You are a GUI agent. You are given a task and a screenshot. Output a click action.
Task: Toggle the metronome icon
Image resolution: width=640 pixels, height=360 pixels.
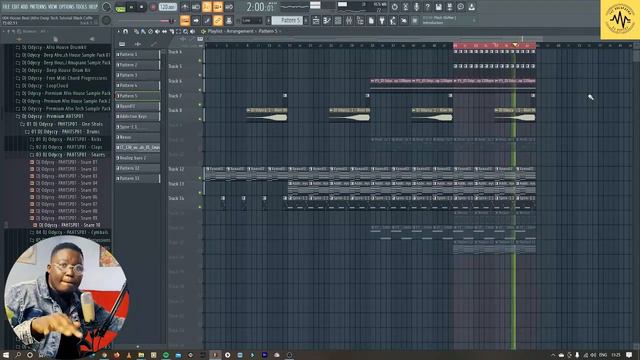pyautogui.click(x=185, y=7)
